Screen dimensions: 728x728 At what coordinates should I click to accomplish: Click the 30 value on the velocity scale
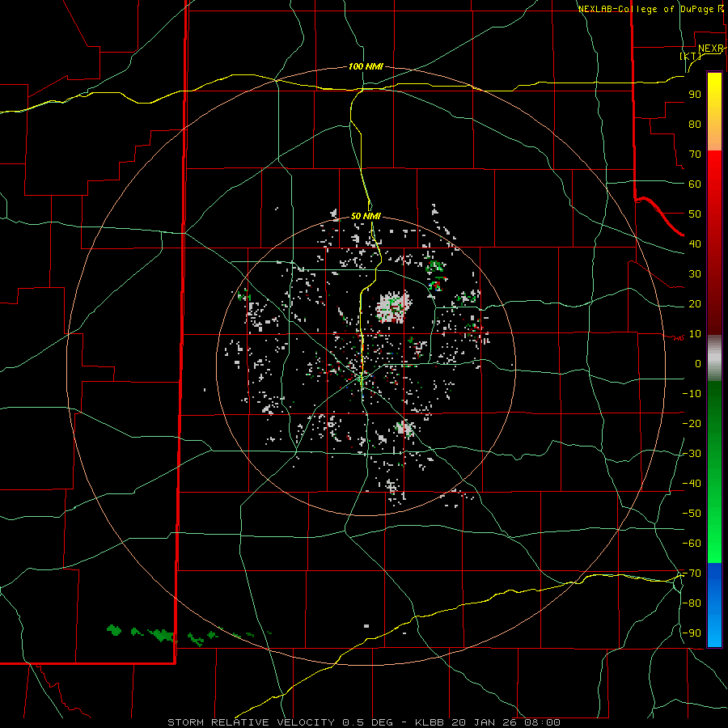tap(695, 274)
